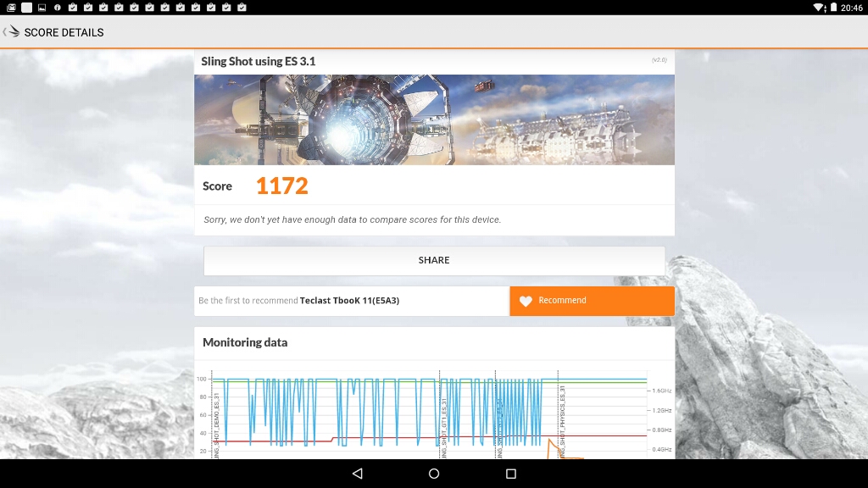The width and height of the screenshot is (868, 488).
Task: Tap the 80 value on chart axis
Action: pyautogui.click(x=203, y=397)
